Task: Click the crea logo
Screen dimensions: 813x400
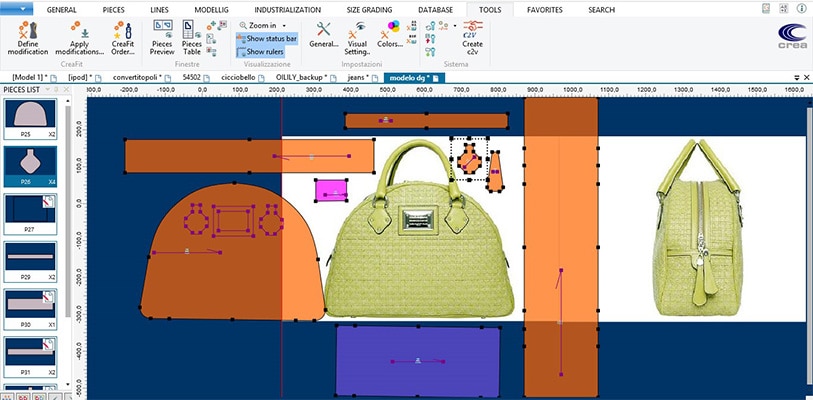Action: pos(792,36)
